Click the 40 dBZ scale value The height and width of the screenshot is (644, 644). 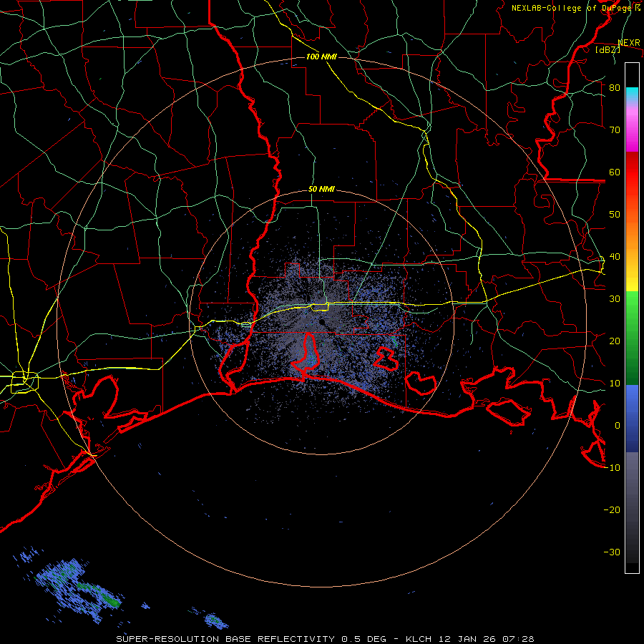[615, 257]
